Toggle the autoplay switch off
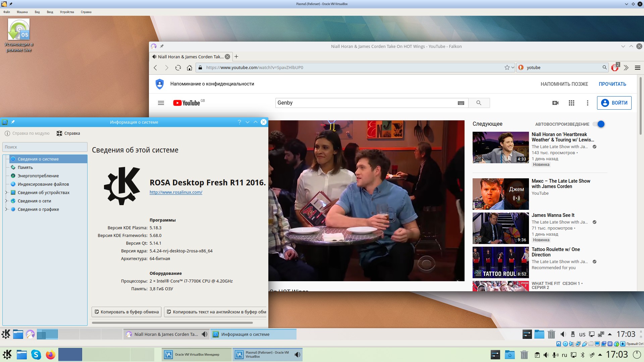 pyautogui.click(x=599, y=124)
